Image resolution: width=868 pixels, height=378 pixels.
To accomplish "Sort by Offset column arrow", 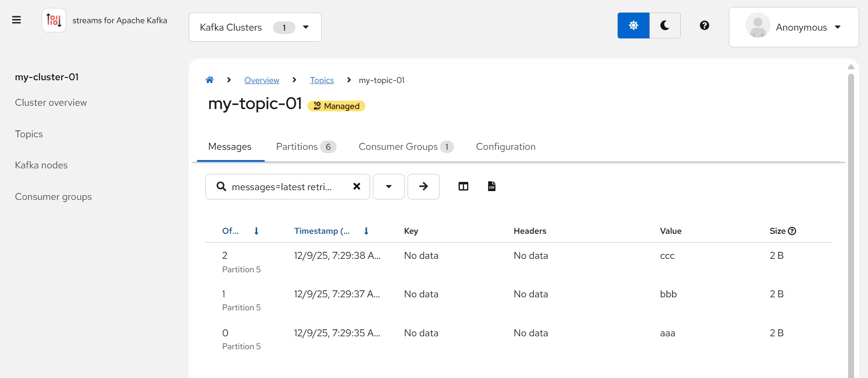I will (x=256, y=231).
